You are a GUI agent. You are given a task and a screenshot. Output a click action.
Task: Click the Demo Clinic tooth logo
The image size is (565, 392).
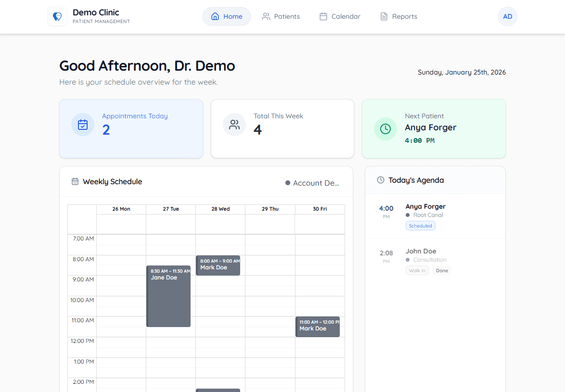pyautogui.click(x=57, y=16)
